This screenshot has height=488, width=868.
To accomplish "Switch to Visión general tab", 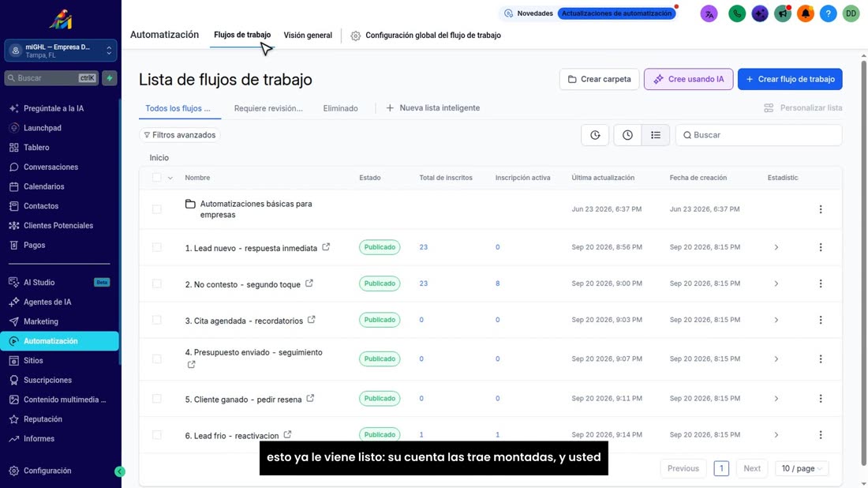I will pos(308,36).
